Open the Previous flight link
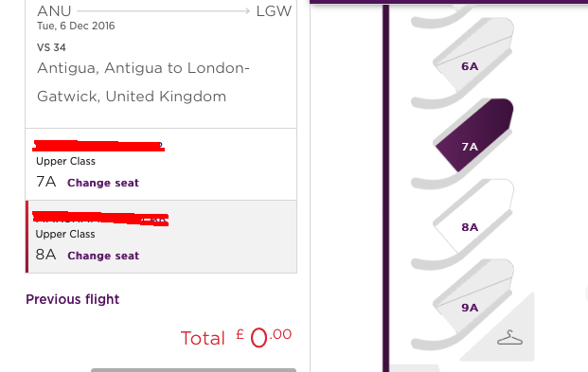588x372 pixels. [x=72, y=299]
